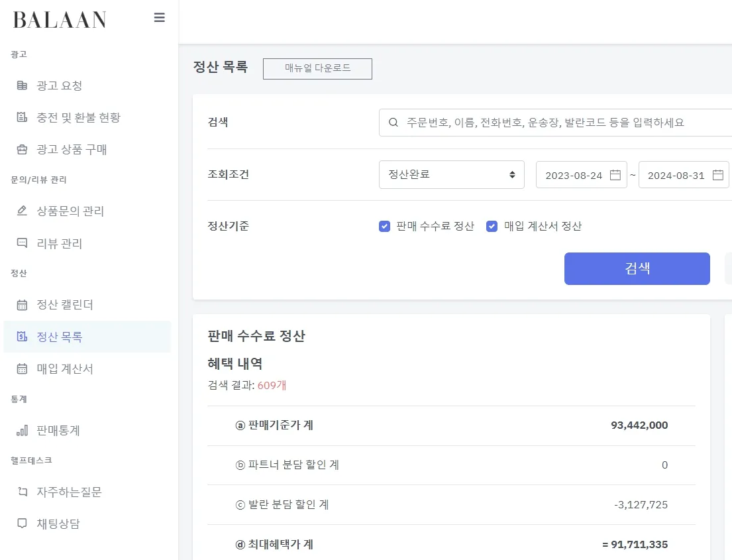Click the 정산 목록 page title
732x560 pixels.
click(221, 67)
